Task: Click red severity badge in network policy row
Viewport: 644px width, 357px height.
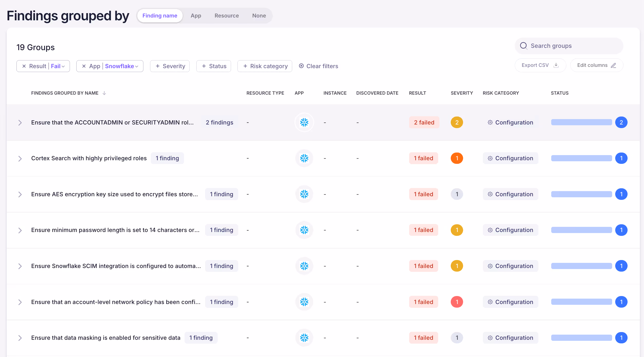Action: click(457, 302)
